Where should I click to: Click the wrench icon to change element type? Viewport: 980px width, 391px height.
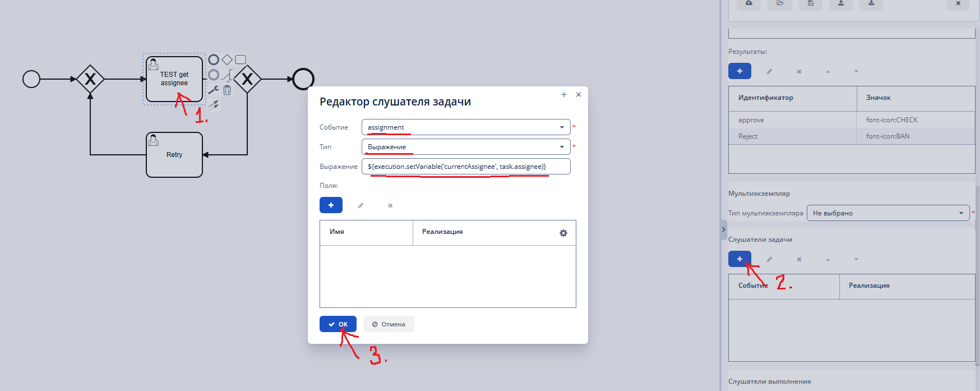click(213, 90)
